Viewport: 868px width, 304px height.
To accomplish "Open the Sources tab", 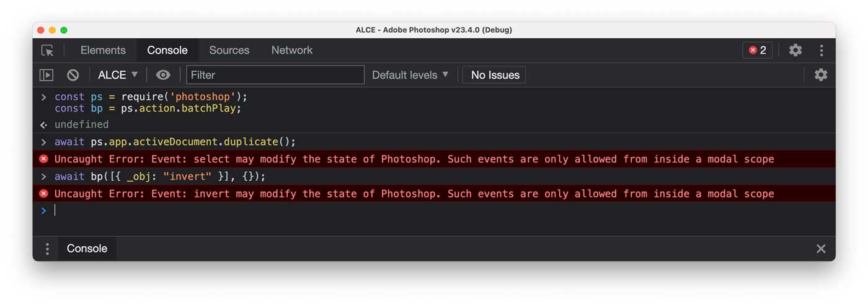I will [229, 50].
